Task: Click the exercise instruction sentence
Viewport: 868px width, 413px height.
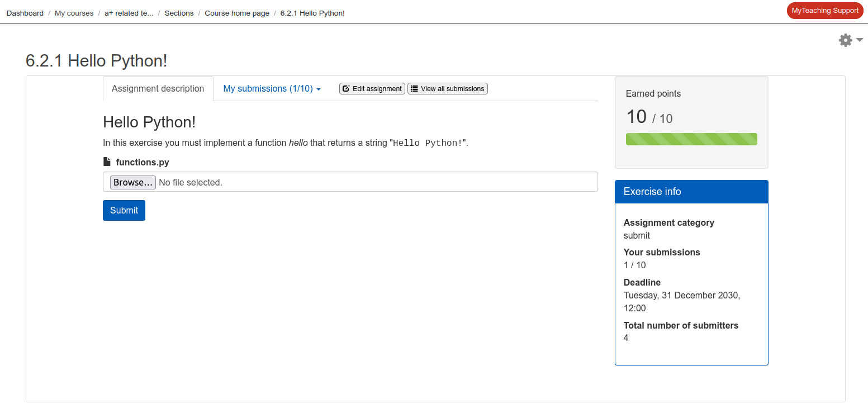Action: pos(286,143)
